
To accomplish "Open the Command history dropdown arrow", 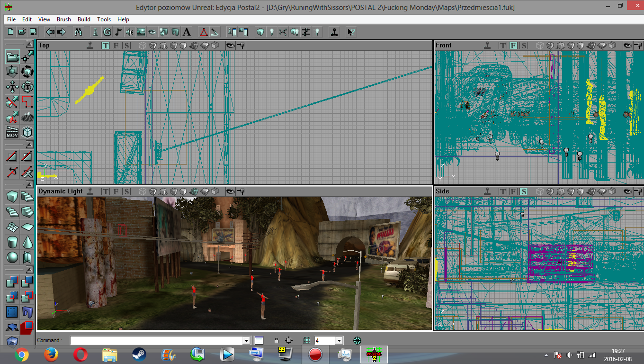I will pyautogui.click(x=246, y=340).
